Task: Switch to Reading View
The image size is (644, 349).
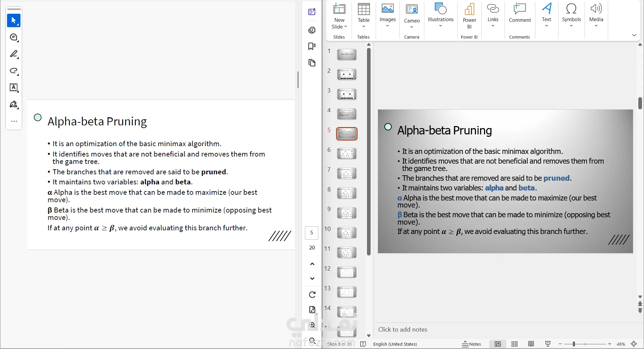Action: pos(531,344)
